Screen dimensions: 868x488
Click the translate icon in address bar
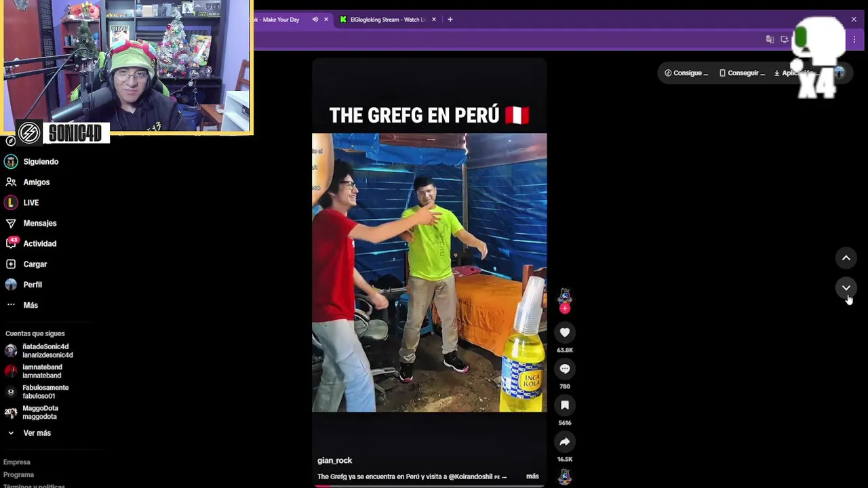click(x=770, y=39)
